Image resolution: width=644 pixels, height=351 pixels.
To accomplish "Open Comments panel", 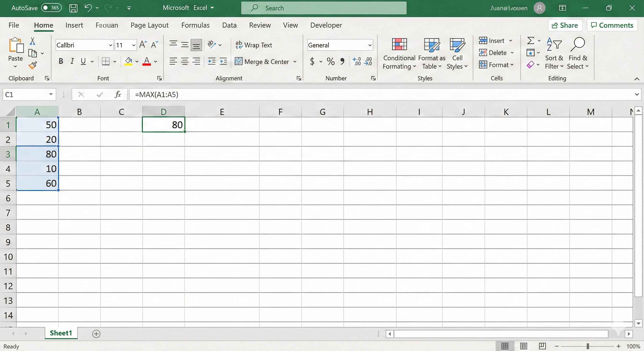I will [x=612, y=25].
